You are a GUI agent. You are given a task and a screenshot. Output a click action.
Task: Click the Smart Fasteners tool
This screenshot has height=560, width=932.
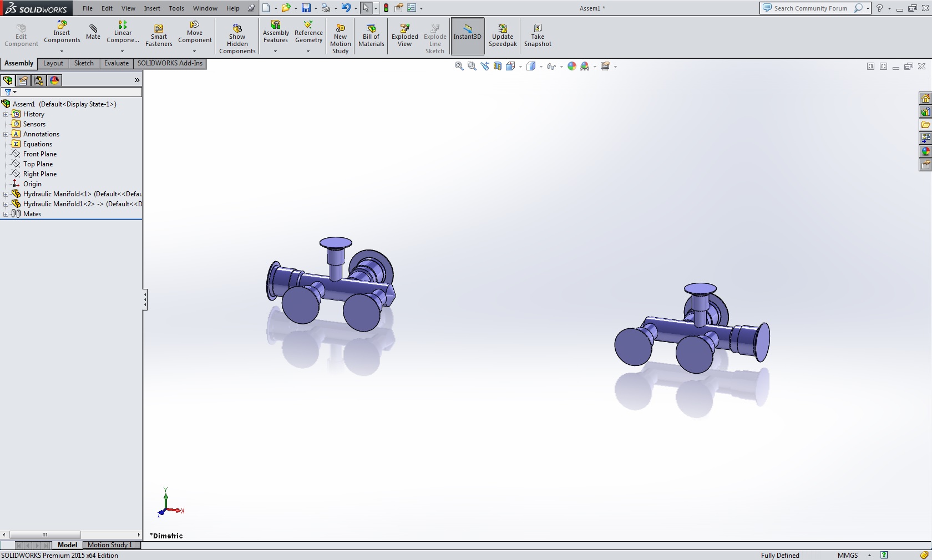pos(159,35)
